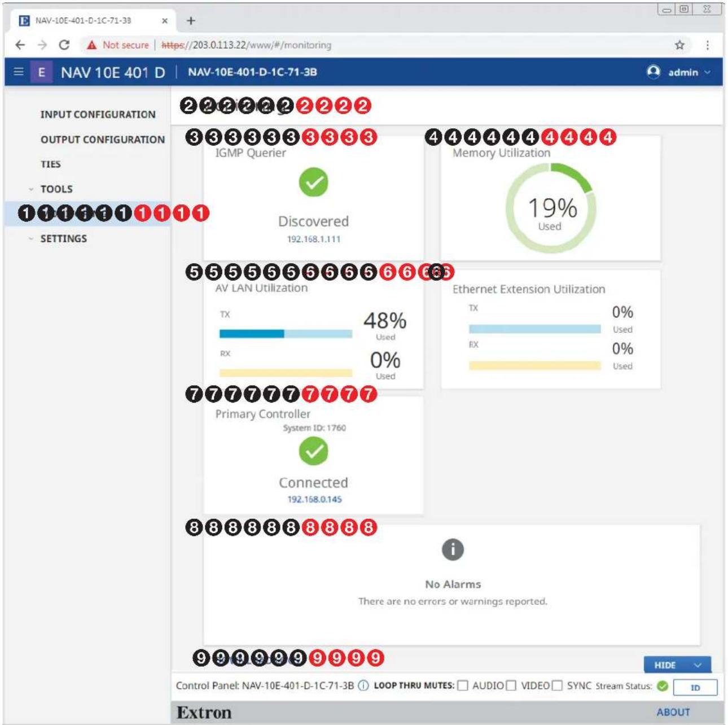Click the ID button
The height and width of the screenshot is (725, 728).
coord(695,687)
